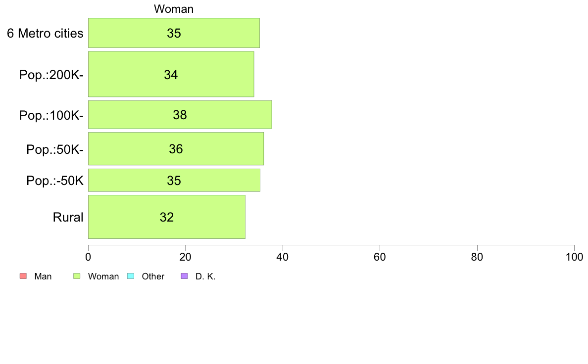Click the 6 Metro cities axis label
This screenshot has width=588, height=364.
[x=45, y=33]
